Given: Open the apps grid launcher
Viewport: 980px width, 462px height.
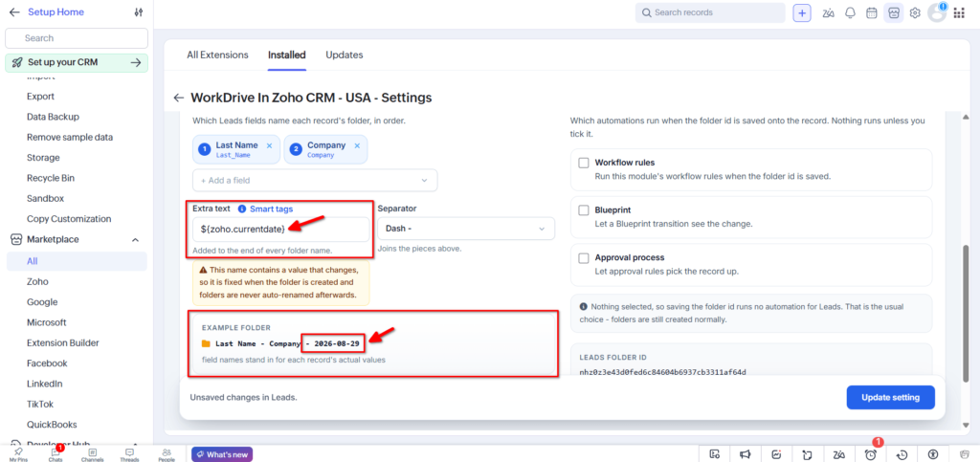Looking at the screenshot, I should click(x=959, y=13).
